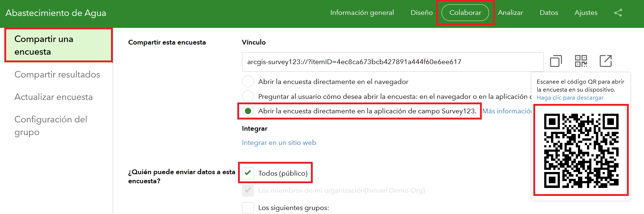Select 'Compartir una encuesta' in the sidebar

click(58, 45)
